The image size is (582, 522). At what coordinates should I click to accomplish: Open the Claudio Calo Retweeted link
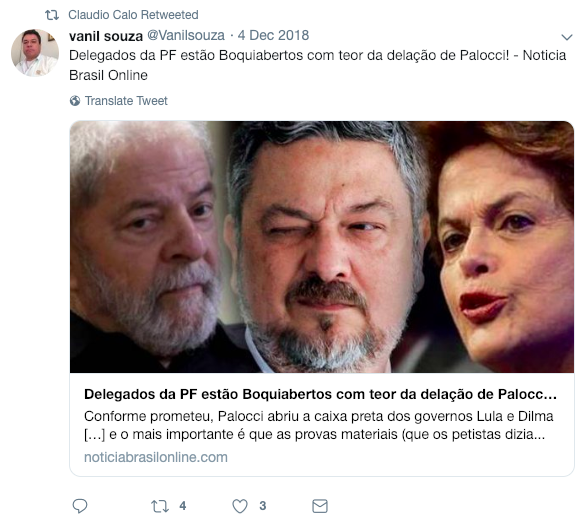(x=133, y=15)
